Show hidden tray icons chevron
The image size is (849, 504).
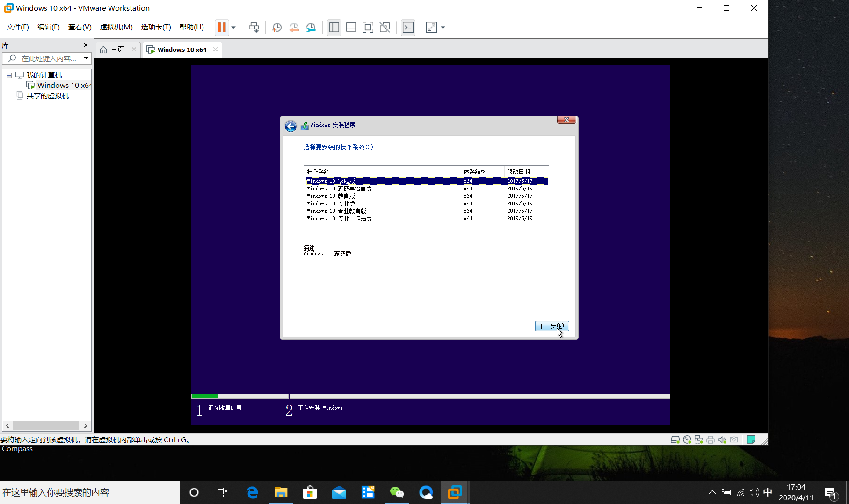point(712,492)
